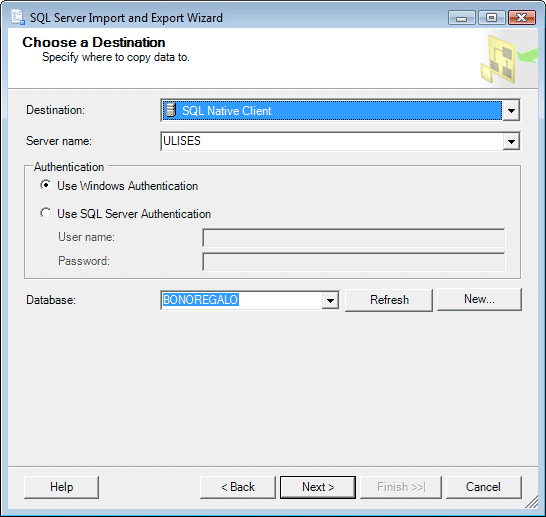Click the SQL Native Client server icon
This screenshot has height=517, width=546.
click(x=170, y=110)
